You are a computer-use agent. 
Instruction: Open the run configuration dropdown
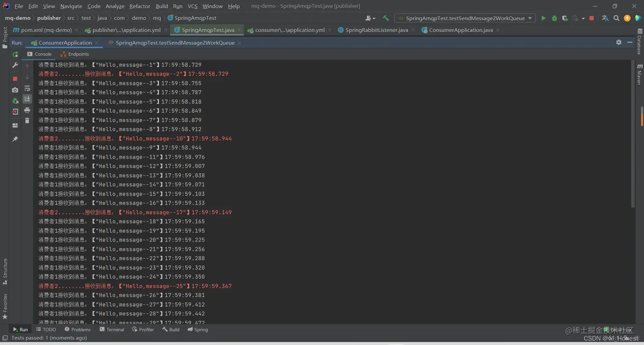point(465,18)
